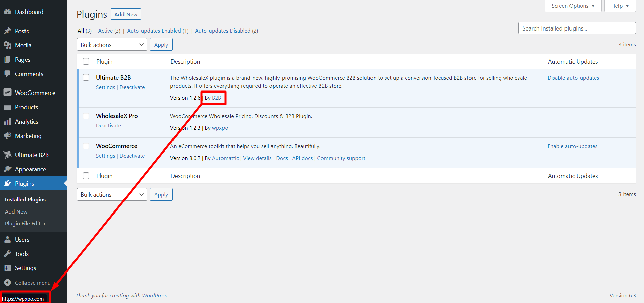Open the WooCommerce Docs link
Image resolution: width=644 pixels, height=303 pixels.
click(x=282, y=158)
